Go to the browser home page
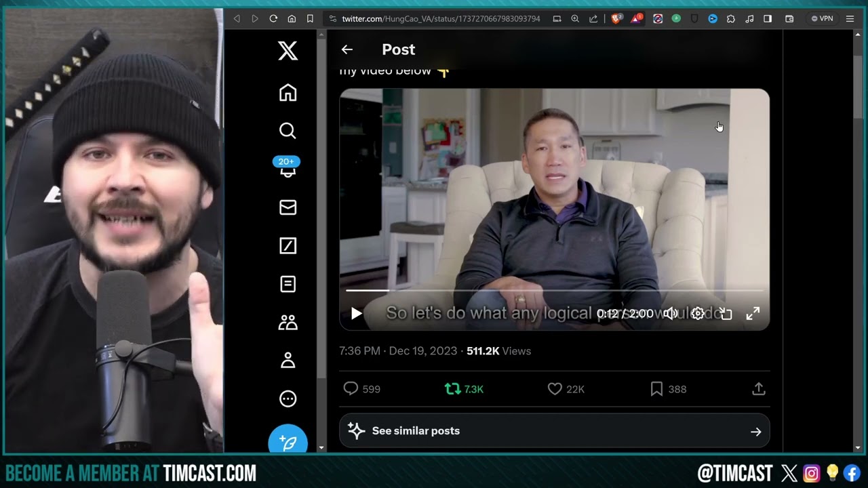Image resolution: width=868 pixels, height=488 pixels. (x=292, y=18)
